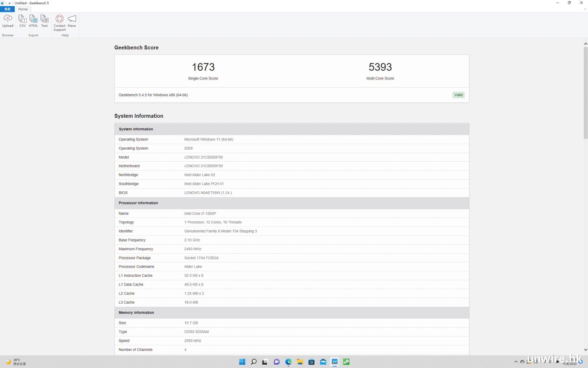
Task: Open File Explorer from taskbar
Action: tap(300, 362)
